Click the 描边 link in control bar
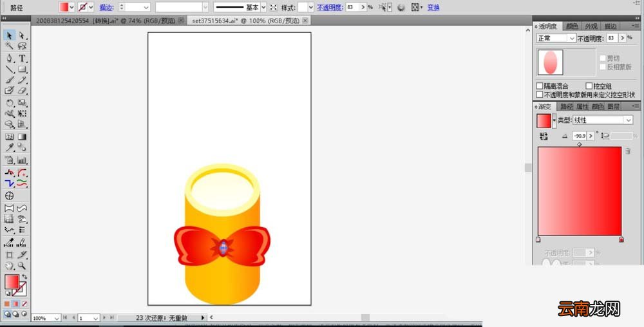This screenshot has width=644, height=327. 106,7
